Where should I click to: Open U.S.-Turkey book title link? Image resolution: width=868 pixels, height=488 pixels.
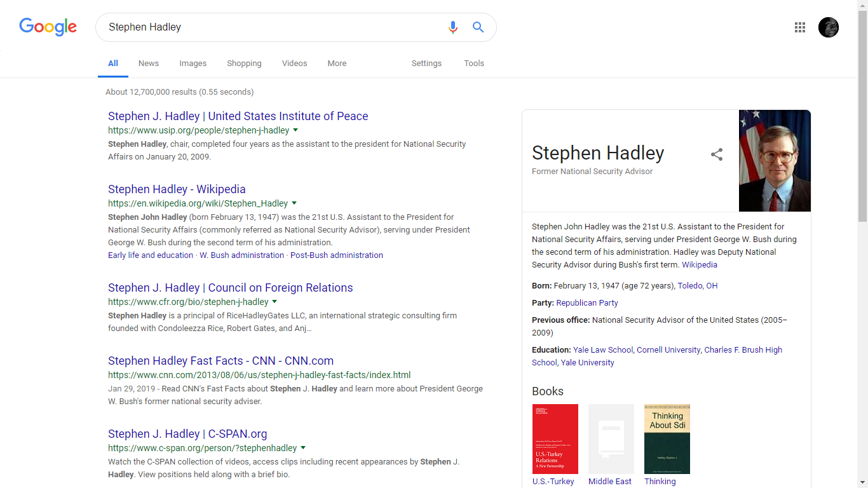pos(553,482)
